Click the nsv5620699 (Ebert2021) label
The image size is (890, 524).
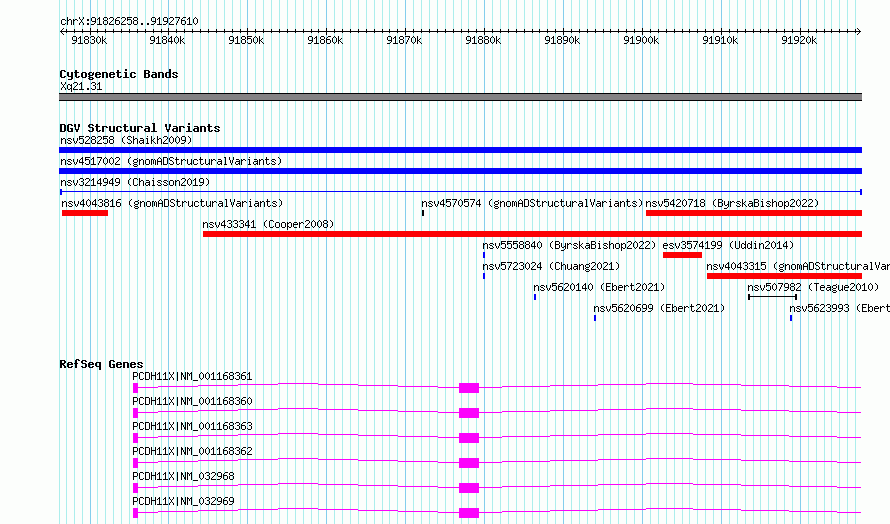(x=659, y=308)
